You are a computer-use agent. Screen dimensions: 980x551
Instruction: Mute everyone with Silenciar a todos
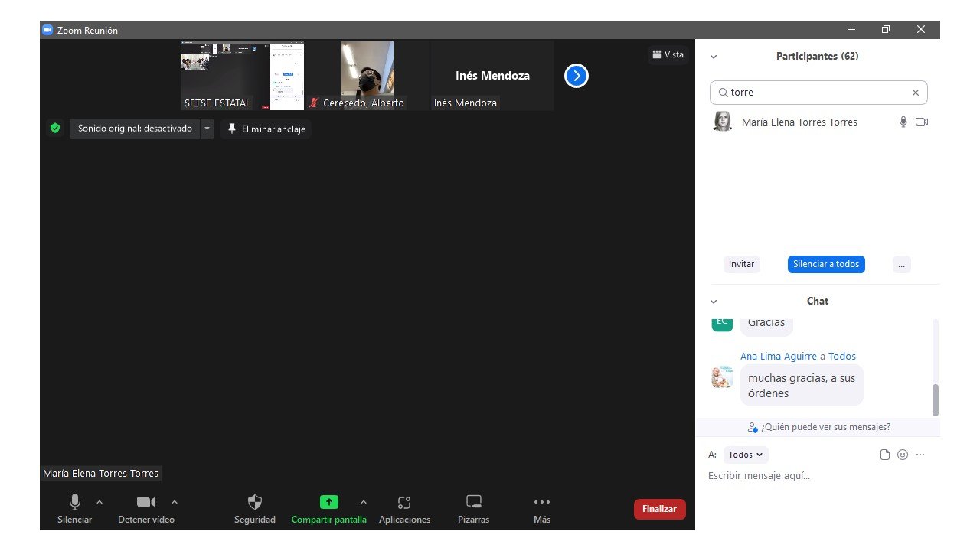coord(826,264)
